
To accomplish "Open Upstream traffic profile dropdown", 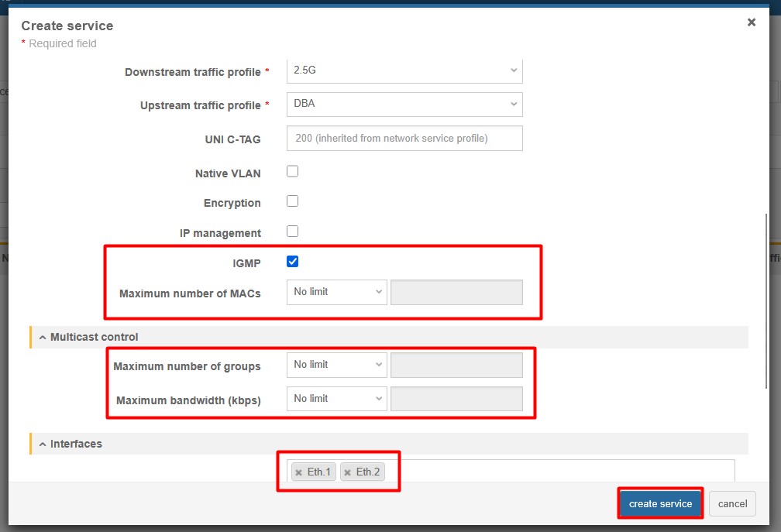I will pyautogui.click(x=404, y=104).
